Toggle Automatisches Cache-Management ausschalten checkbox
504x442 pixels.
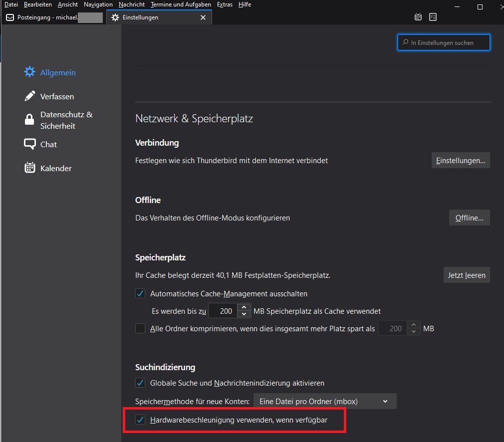point(140,293)
